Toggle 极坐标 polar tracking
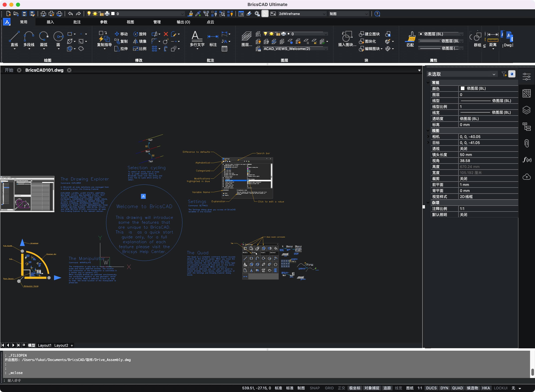The image size is (535, 392). point(355,388)
